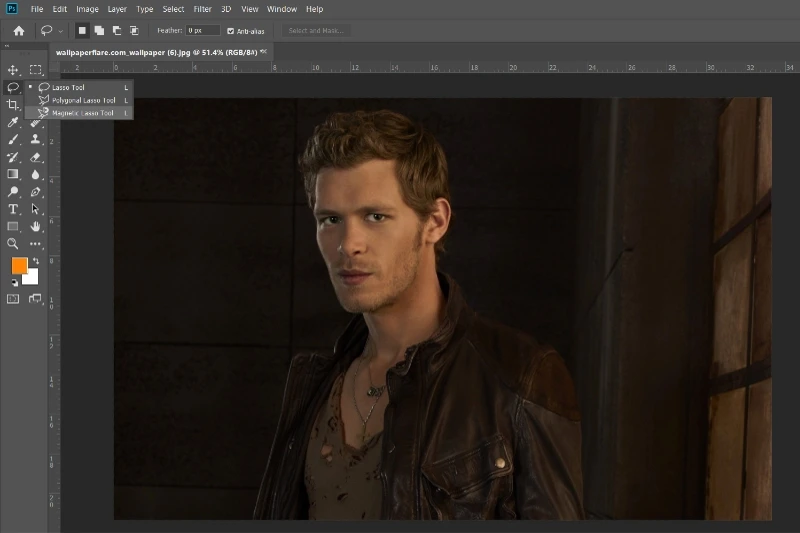The image size is (800, 533).
Task: Select the Horizontal Type tool
Action: 13,209
